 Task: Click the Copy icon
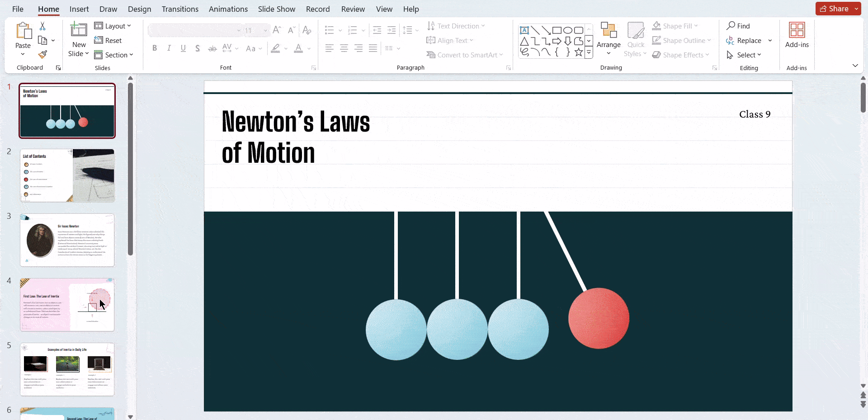point(42,40)
